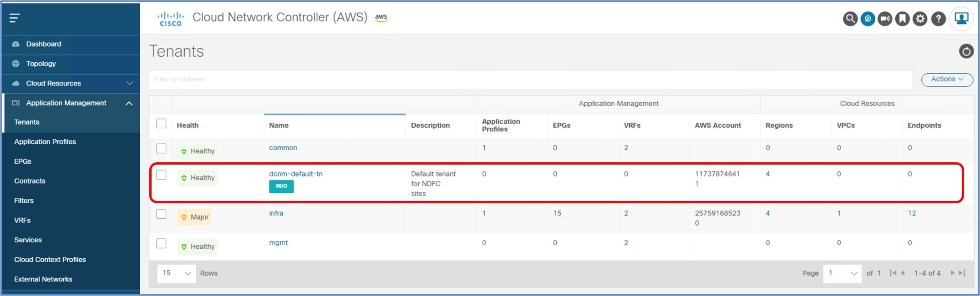Viewport: 980px width, 296px height.
Task: Open common's 1 Application Profiles link
Action: click(484, 148)
